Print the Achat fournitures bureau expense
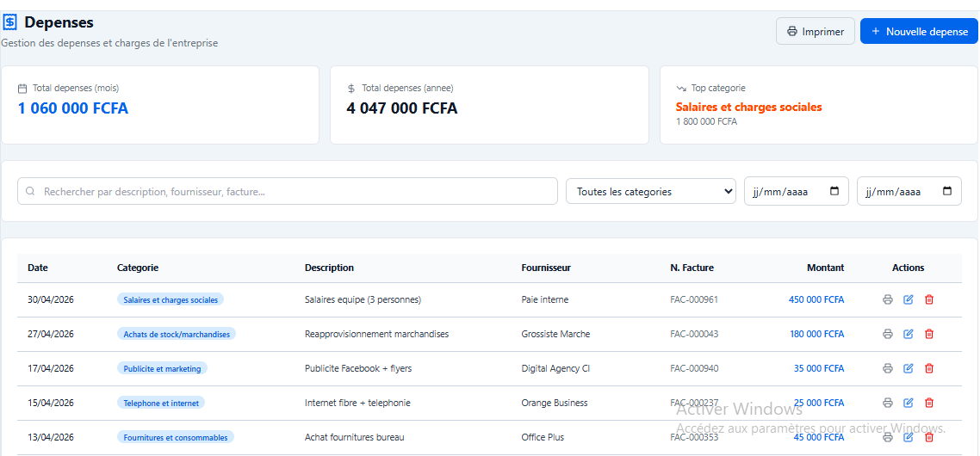Viewport: 980px width, 456px height. tap(888, 437)
